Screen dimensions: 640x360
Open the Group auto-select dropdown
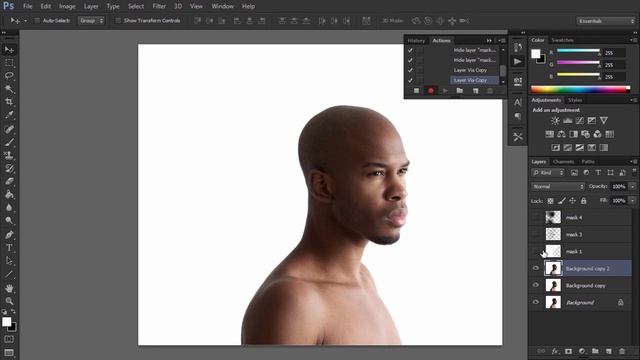point(91,20)
